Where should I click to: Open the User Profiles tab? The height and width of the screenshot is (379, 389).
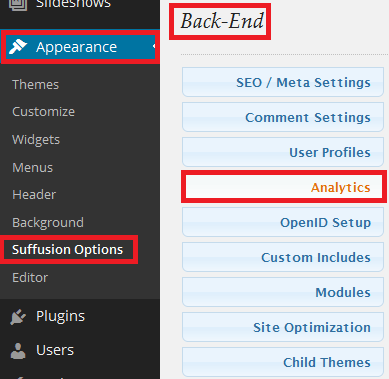click(x=283, y=152)
